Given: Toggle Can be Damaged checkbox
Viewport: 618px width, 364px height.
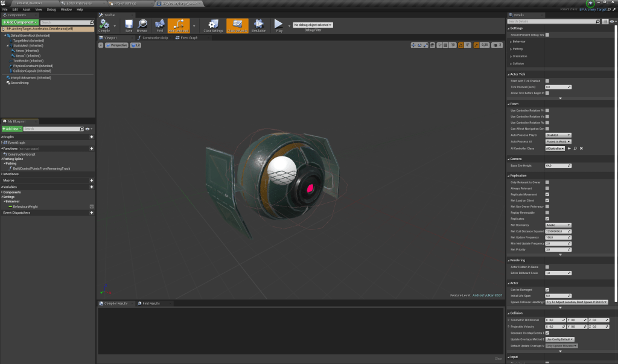Looking at the screenshot, I should coord(547,290).
